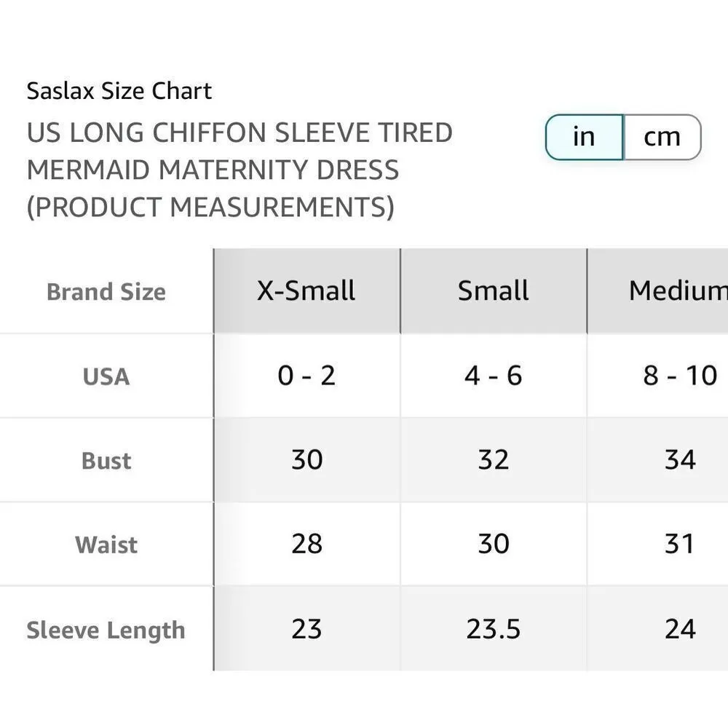Click the Bust row label
The width and height of the screenshot is (728, 728).
click(x=106, y=460)
